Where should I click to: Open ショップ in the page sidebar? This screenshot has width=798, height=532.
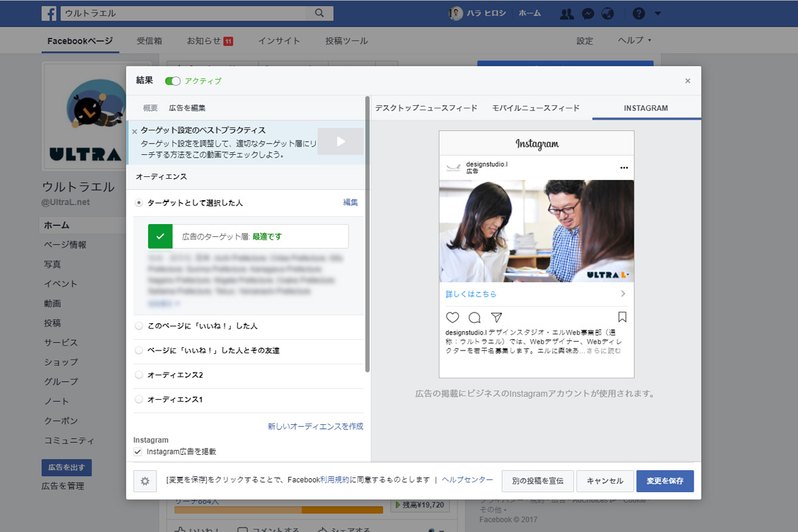[x=61, y=362]
